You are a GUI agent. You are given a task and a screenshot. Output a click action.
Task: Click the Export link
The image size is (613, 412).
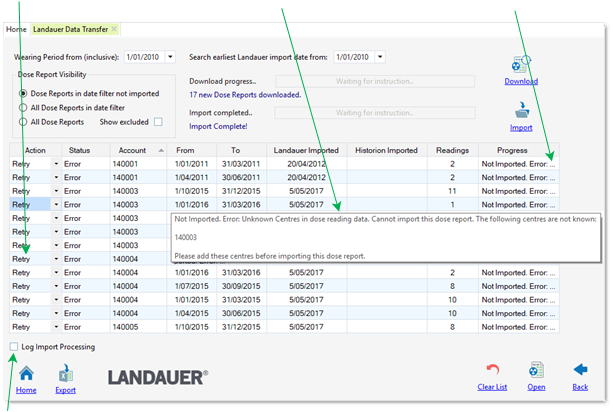[66, 390]
